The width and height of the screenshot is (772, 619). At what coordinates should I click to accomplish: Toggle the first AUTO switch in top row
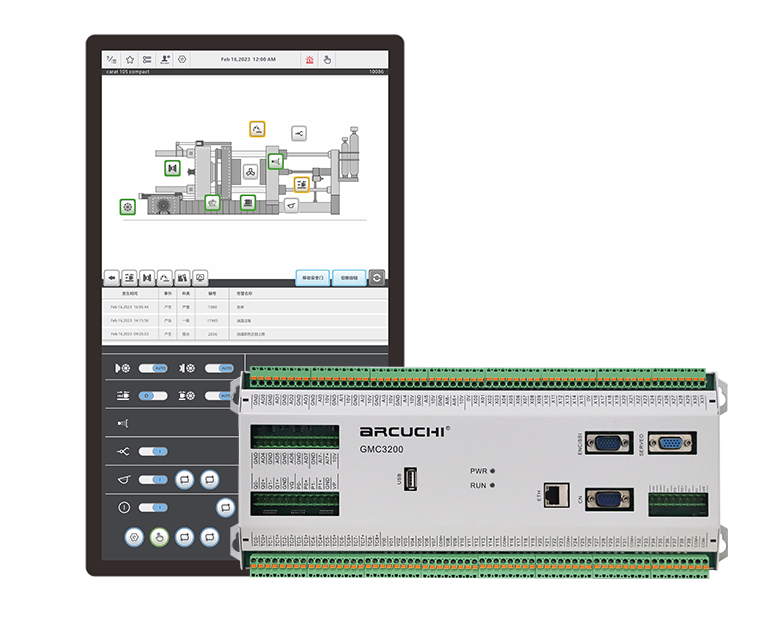click(153, 368)
